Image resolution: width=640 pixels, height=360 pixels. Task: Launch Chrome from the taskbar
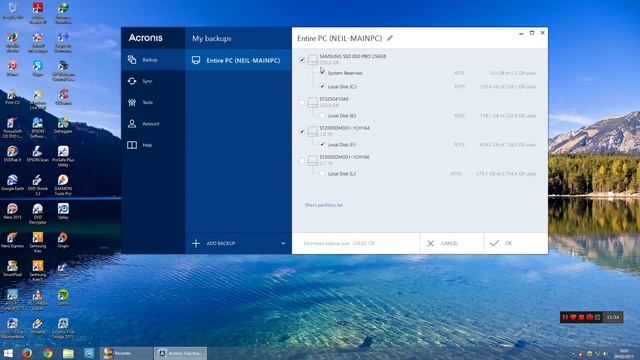(48, 353)
